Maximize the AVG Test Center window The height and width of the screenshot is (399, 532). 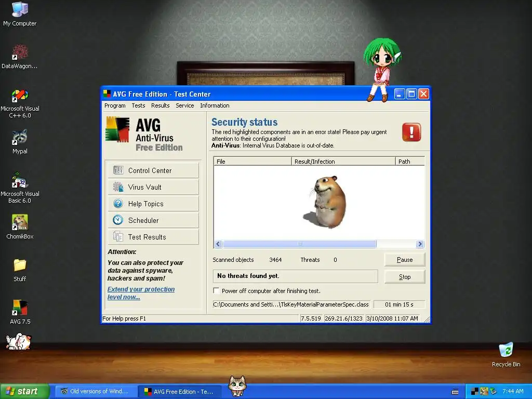pyautogui.click(x=411, y=94)
